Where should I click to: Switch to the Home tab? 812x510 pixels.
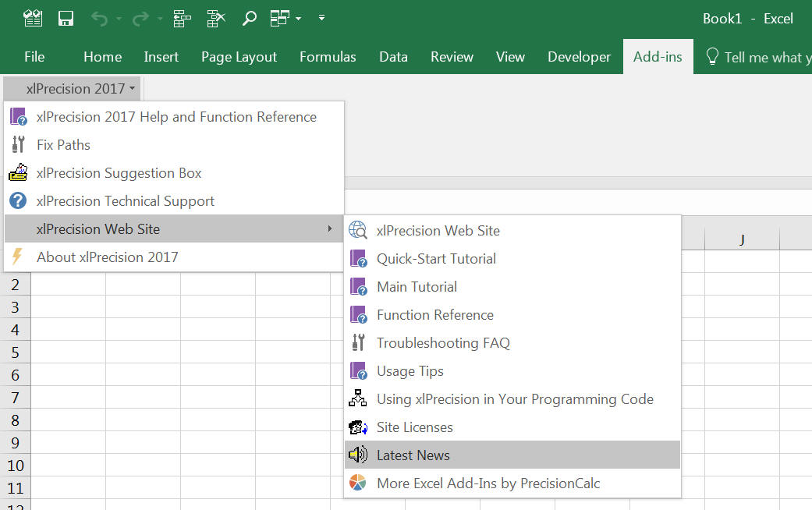point(102,56)
